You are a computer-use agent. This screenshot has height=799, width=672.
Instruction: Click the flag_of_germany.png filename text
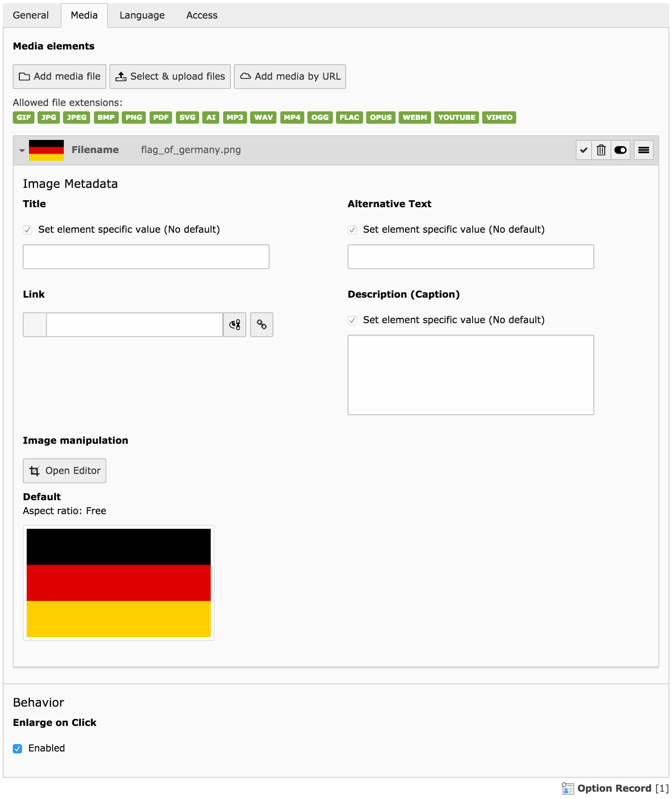point(191,150)
